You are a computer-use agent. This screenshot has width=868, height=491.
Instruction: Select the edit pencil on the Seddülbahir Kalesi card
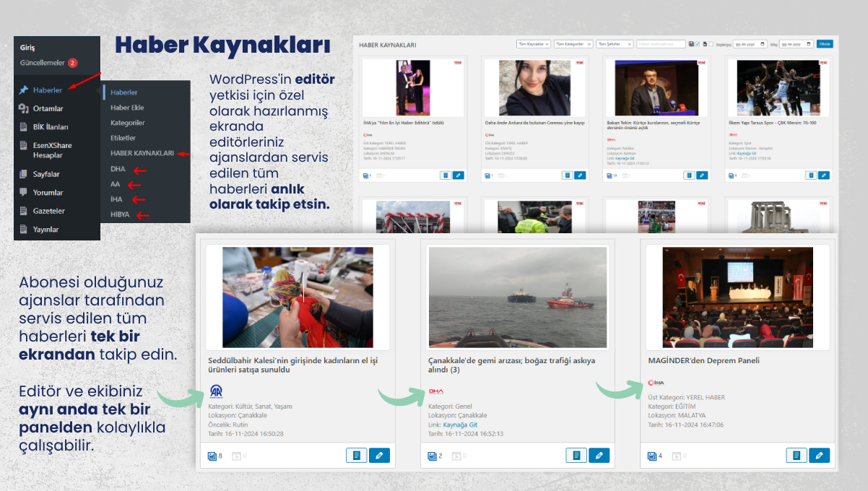pyautogui.click(x=379, y=455)
